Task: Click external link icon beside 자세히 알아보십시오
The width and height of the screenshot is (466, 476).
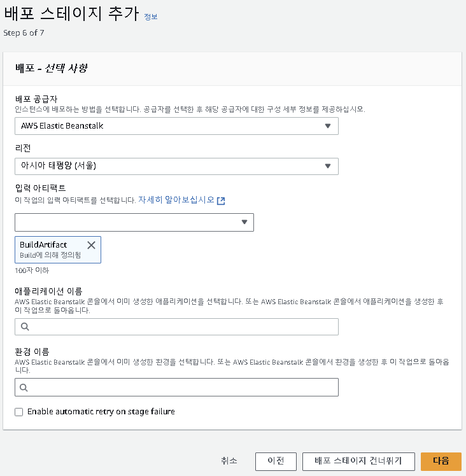Action: click(x=221, y=200)
